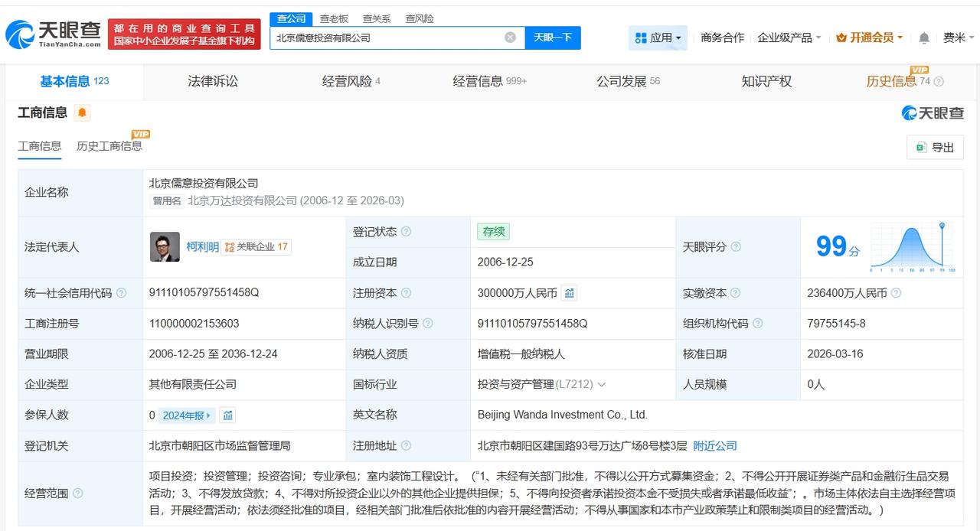
Task: Click the 天眼评分 score distribution chart
Action: click(x=913, y=247)
